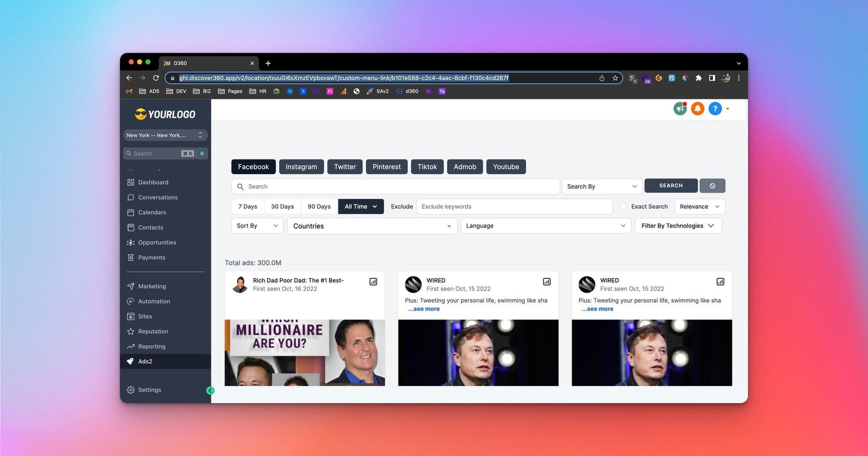Select the Tiktok platform tab
Viewport: 868px width, 456px height.
(427, 167)
